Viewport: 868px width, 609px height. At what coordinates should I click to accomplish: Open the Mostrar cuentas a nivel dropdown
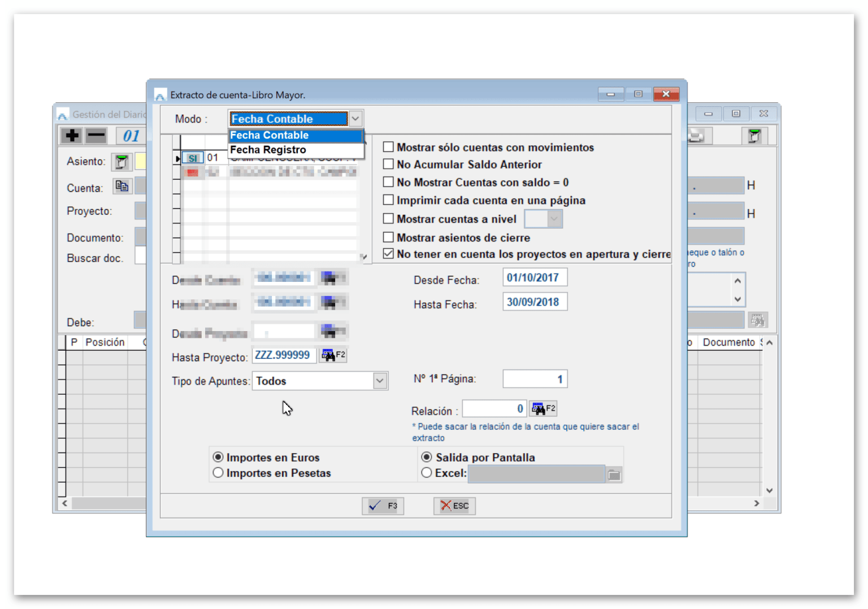554,219
